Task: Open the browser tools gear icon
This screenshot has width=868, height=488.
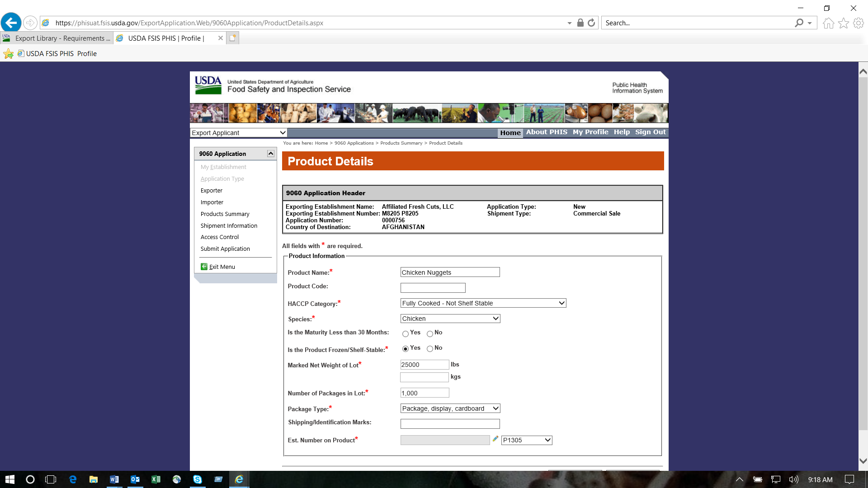Action: [859, 23]
